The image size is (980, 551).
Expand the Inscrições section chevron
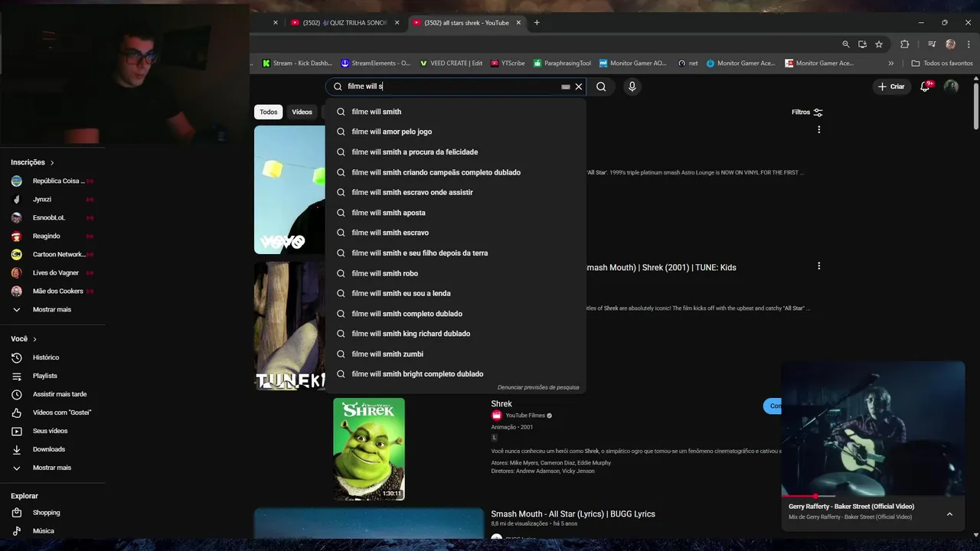52,162
